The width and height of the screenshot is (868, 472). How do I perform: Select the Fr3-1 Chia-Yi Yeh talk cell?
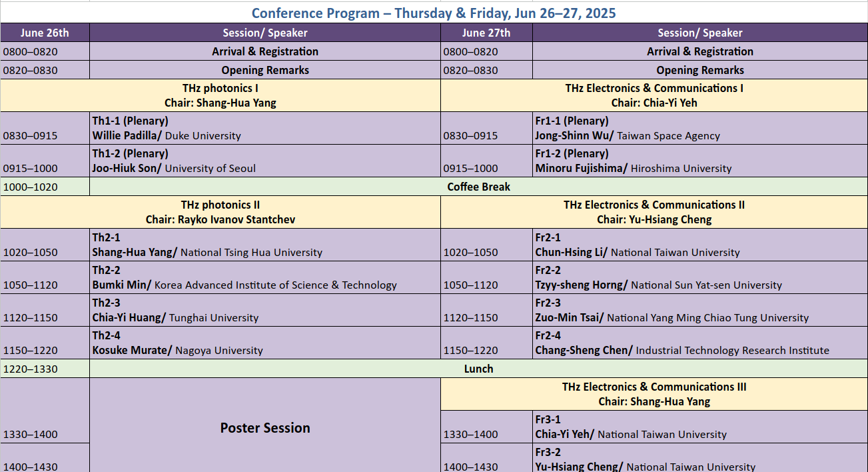699,427
